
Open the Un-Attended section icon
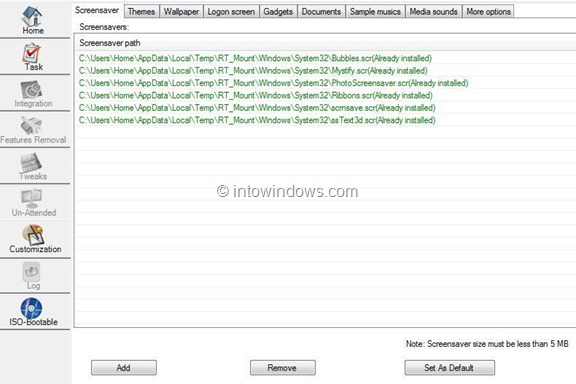32,198
